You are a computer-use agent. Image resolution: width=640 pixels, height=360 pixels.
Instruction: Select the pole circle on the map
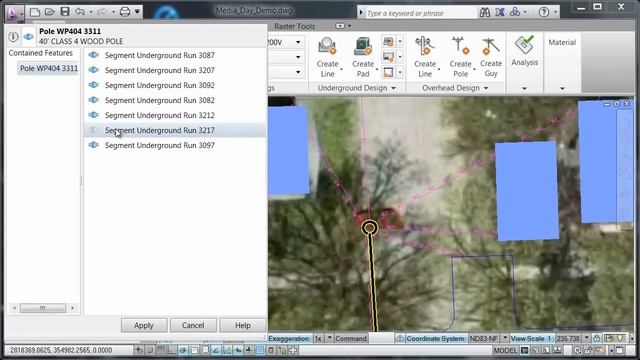[x=369, y=228]
